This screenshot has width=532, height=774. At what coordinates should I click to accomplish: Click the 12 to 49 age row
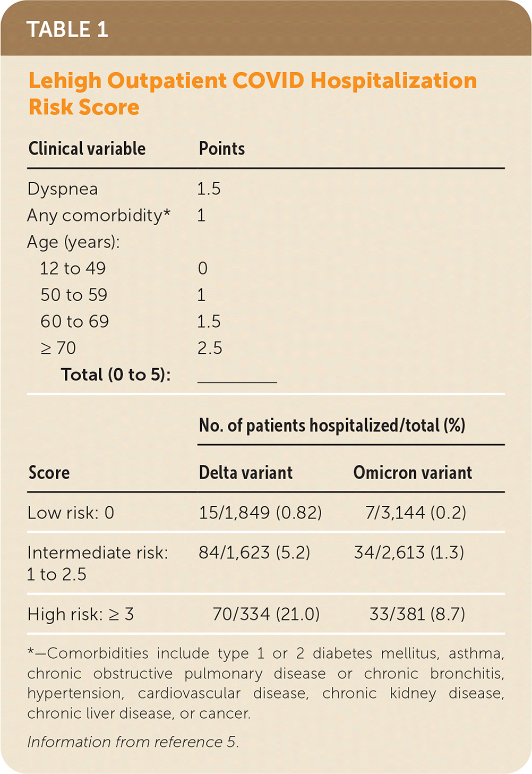[x=73, y=269]
